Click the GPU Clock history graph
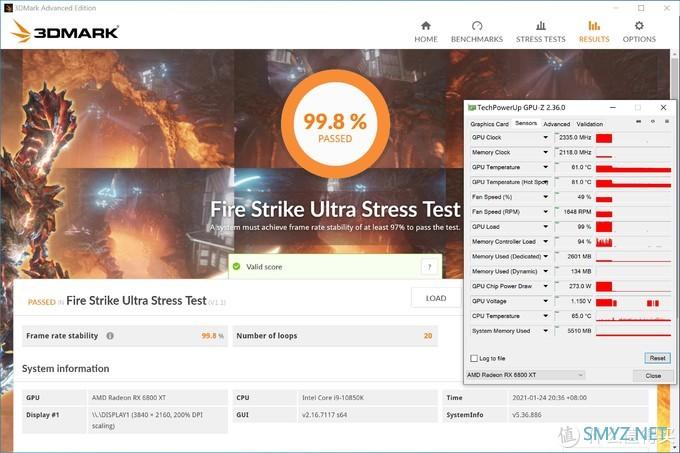This screenshot has width=680, height=453. tap(634, 138)
